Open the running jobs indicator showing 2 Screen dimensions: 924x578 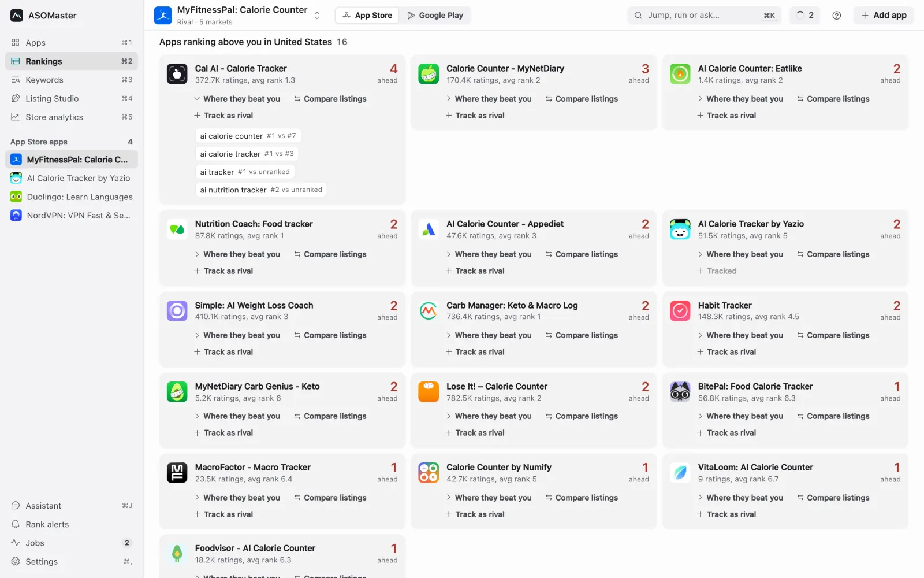point(805,16)
